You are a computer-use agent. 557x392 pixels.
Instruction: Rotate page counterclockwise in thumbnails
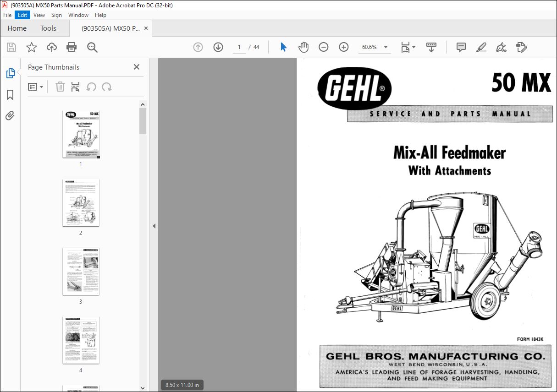pos(91,87)
